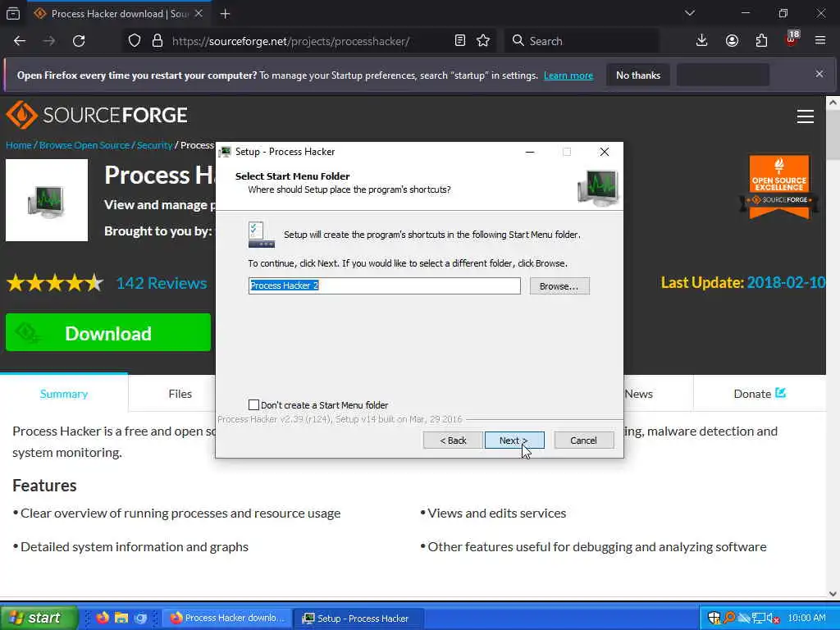Click the setup dialog title bar icon
The height and width of the screenshot is (630, 840).
pyautogui.click(x=226, y=152)
